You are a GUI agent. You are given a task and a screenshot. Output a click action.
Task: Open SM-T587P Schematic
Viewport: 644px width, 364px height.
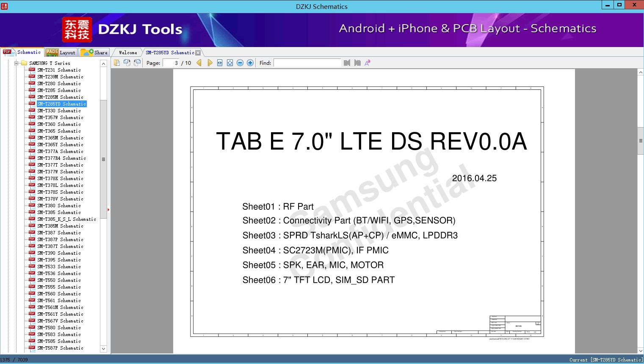[x=60, y=348]
